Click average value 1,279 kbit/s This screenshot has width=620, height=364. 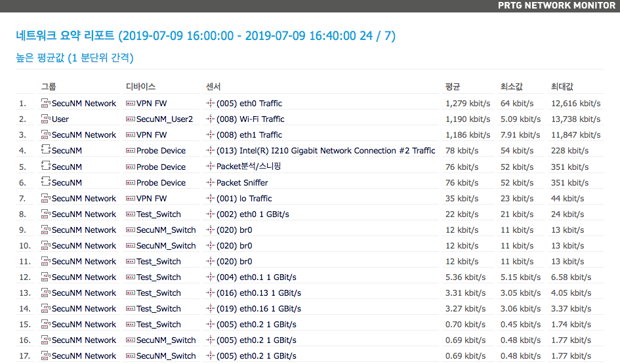pyautogui.click(x=468, y=104)
